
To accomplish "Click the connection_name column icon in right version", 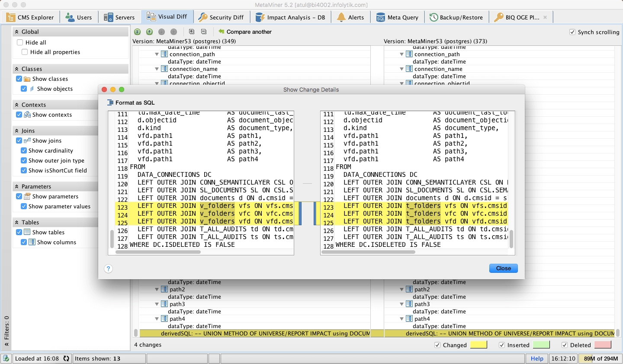I will point(409,69).
